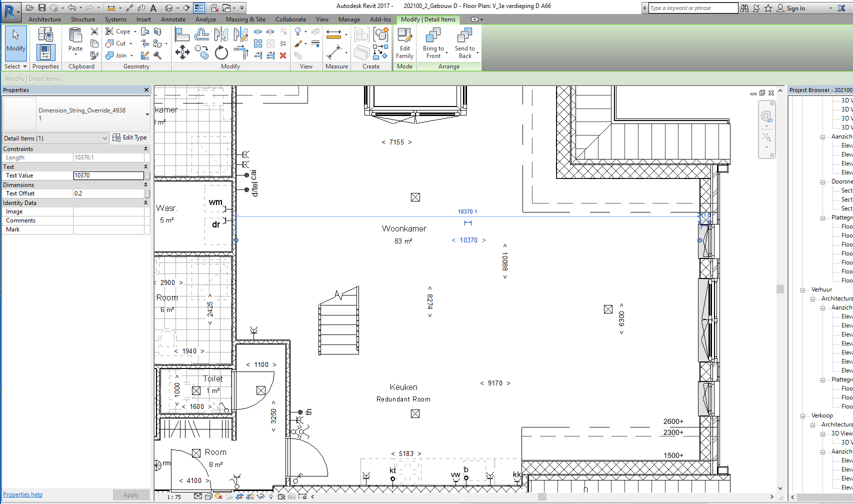The image size is (853, 504).
Task: Choose the Align tool
Action: pyautogui.click(x=182, y=34)
